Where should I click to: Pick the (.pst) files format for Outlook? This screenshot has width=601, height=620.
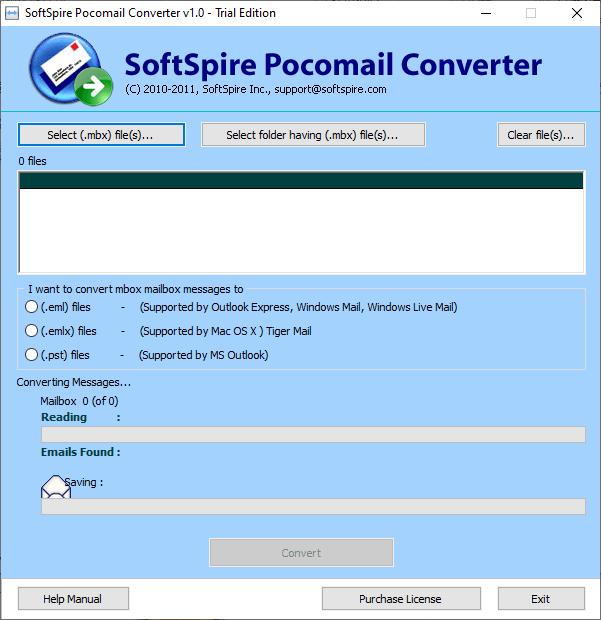click(32, 355)
